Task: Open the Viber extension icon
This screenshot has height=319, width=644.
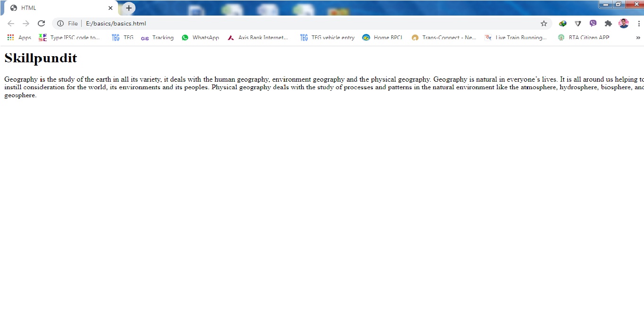Action: [593, 24]
